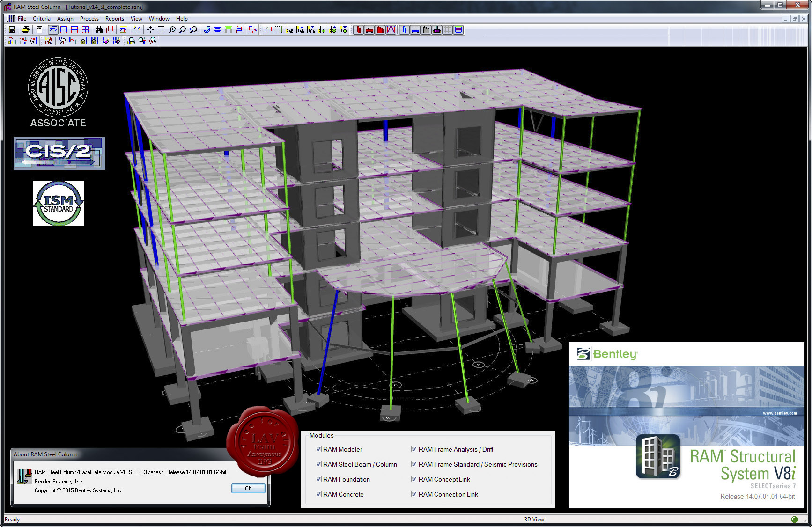The height and width of the screenshot is (527, 812).
Task: Click the document control icon left of File
Action: point(10,19)
